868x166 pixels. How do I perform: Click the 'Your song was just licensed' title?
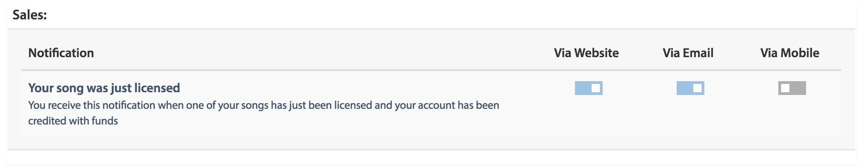[x=104, y=88]
